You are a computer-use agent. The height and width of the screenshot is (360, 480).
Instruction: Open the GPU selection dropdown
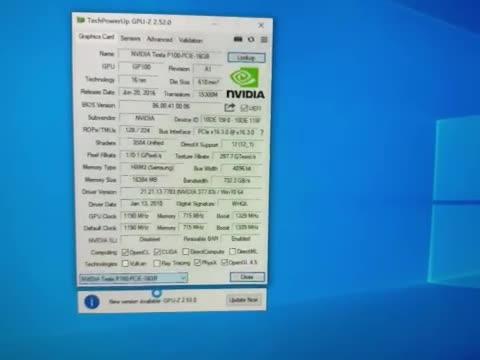tap(133, 278)
